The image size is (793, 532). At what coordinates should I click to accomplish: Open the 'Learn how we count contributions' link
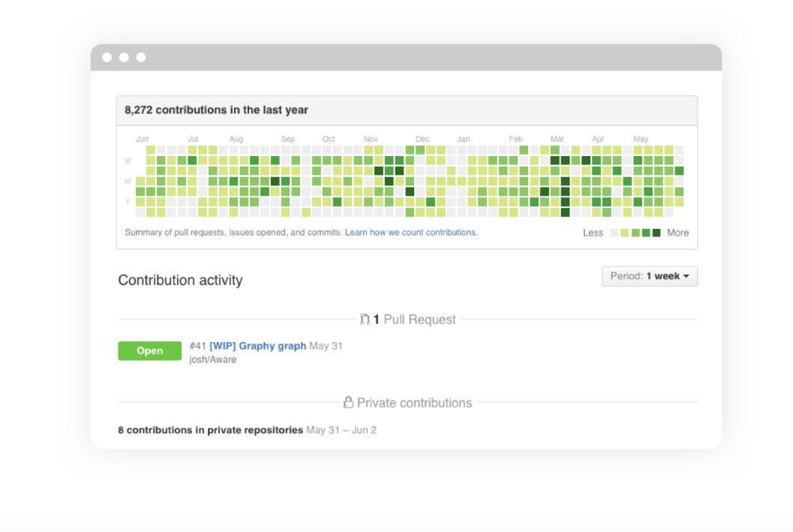pyautogui.click(x=412, y=233)
